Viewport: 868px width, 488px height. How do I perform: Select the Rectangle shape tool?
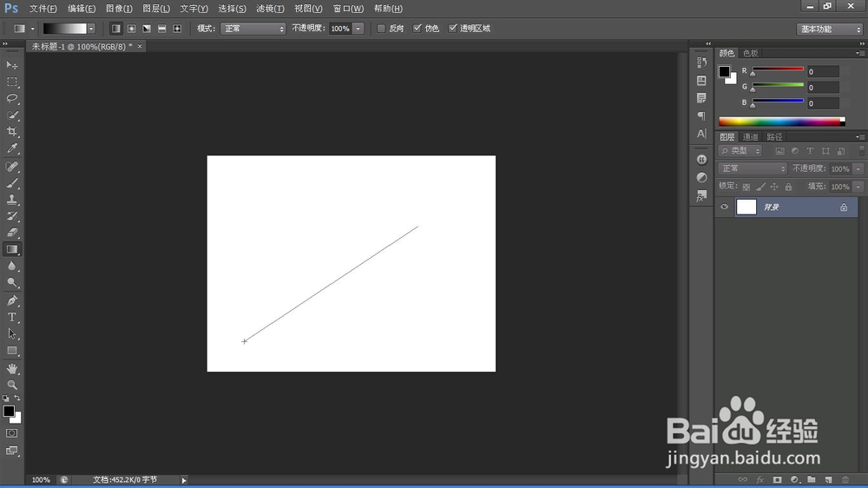pyautogui.click(x=11, y=351)
